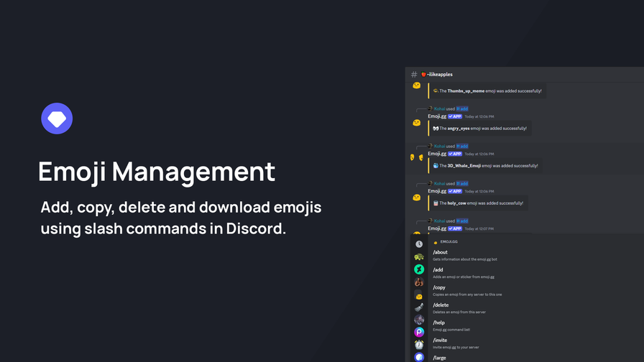Click the APP badge next to 12:07 PM timestamp
Screen dimensions: 644x362
[x=455, y=228]
